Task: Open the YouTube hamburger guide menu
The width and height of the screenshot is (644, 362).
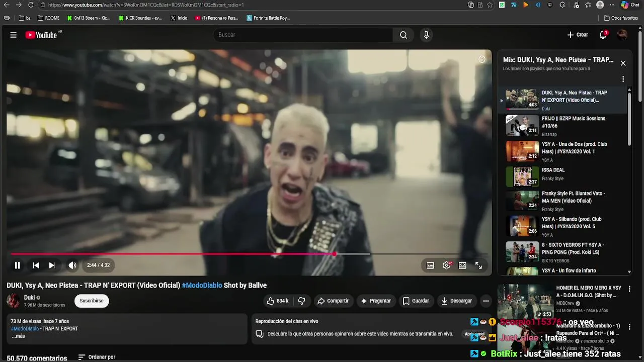Action: pyautogui.click(x=14, y=35)
